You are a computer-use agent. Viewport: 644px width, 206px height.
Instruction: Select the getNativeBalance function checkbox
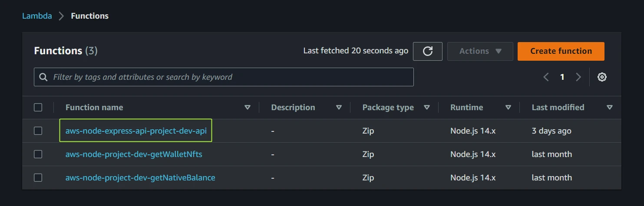(38, 178)
